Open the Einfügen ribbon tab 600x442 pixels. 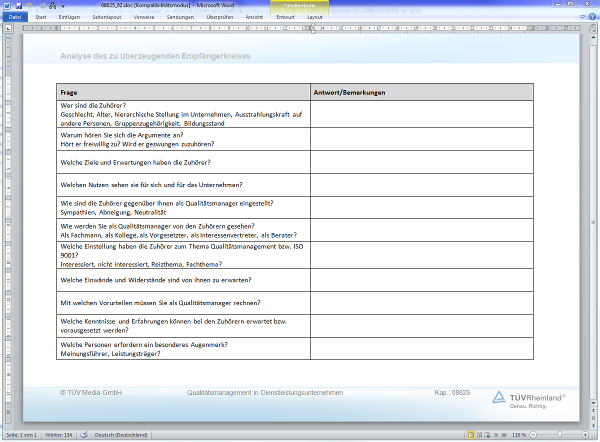[70, 17]
